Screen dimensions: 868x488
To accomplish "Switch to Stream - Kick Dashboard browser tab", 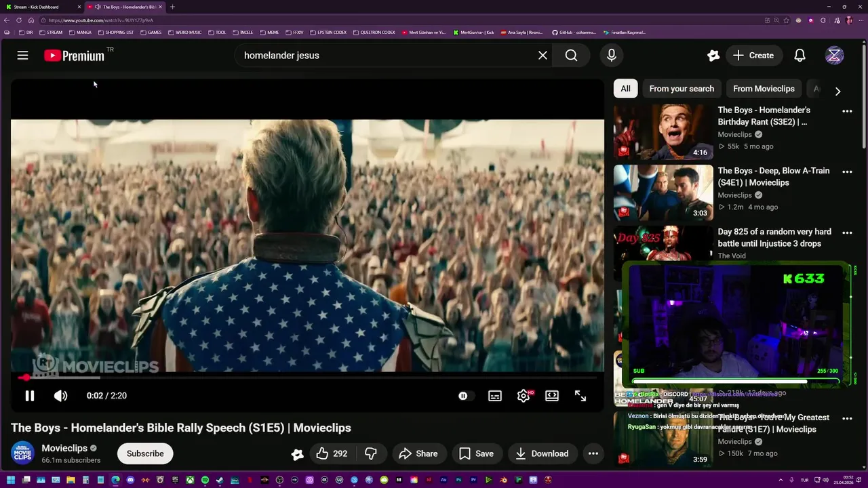I will pyautogui.click(x=42, y=7).
